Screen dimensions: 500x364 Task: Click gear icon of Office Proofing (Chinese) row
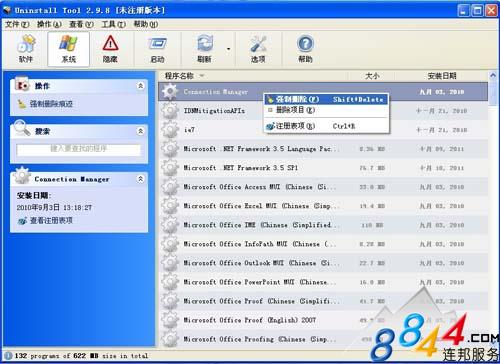tap(170, 339)
